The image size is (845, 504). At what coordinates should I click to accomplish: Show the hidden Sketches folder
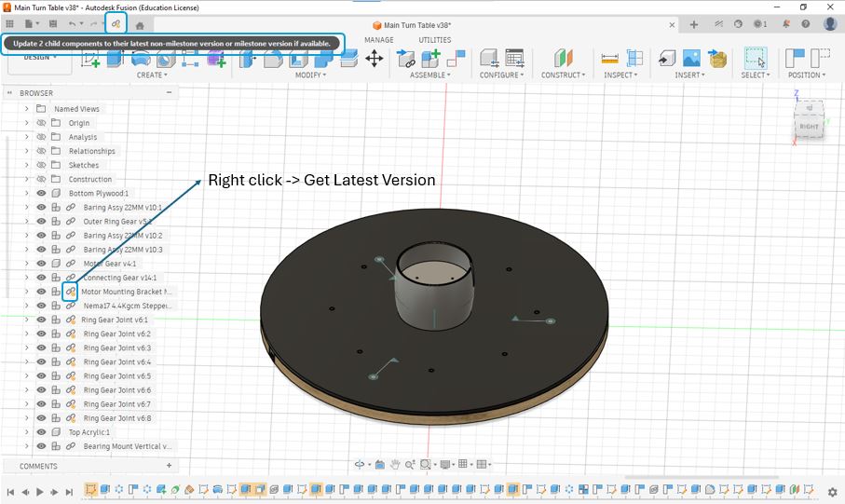point(41,165)
